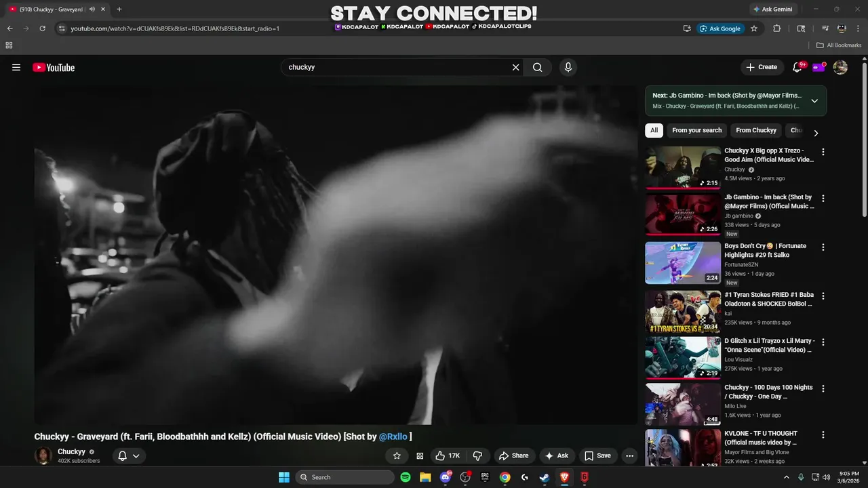Bookmark this page with star icon
Screen dimensions: 868x488
point(754,28)
